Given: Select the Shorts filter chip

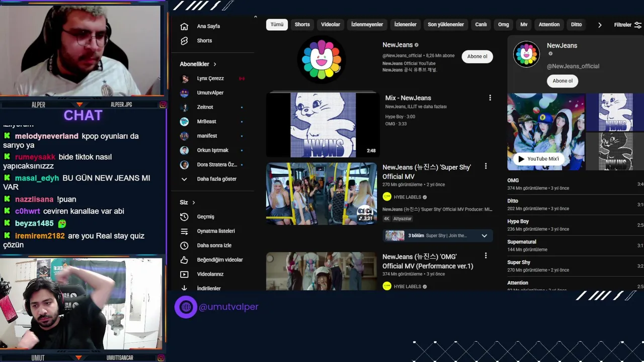Looking at the screenshot, I should (x=302, y=25).
